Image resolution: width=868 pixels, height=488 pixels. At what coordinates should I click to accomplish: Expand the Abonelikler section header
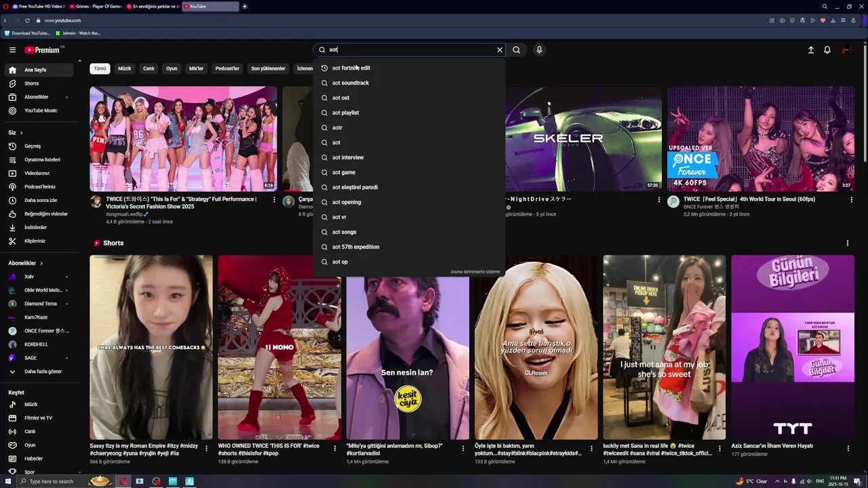click(x=25, y=263)
